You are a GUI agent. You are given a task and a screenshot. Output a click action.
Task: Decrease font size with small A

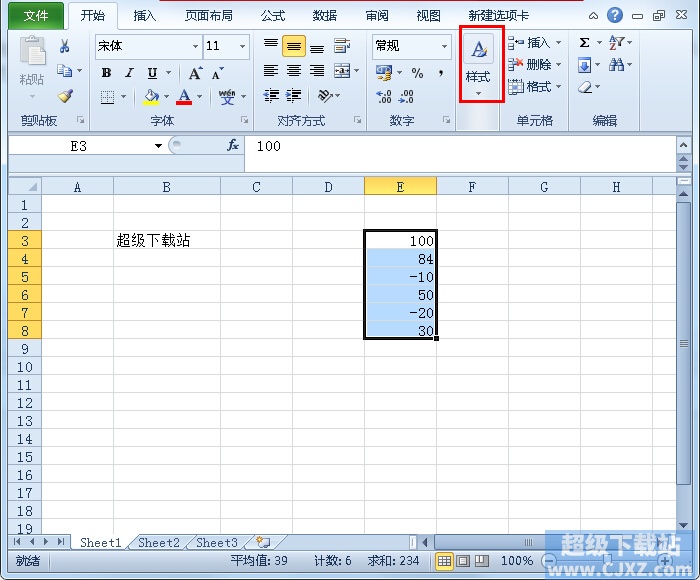217,73
